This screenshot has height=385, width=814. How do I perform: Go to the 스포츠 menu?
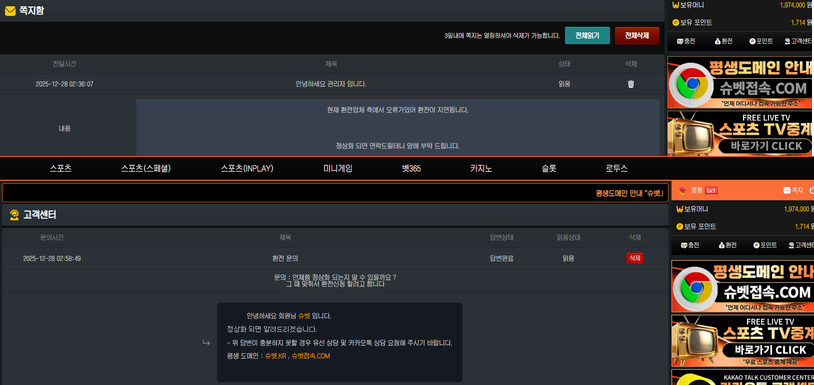61,169
